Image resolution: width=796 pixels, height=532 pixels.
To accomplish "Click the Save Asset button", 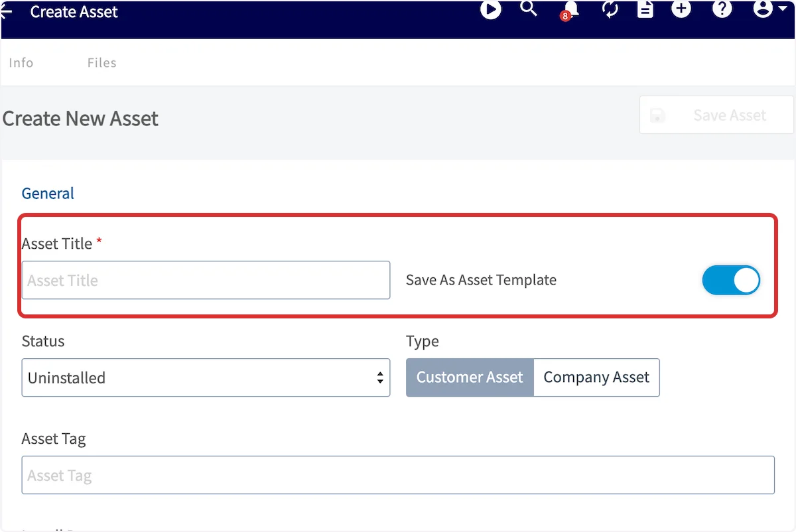I will (x=716, y=115).
